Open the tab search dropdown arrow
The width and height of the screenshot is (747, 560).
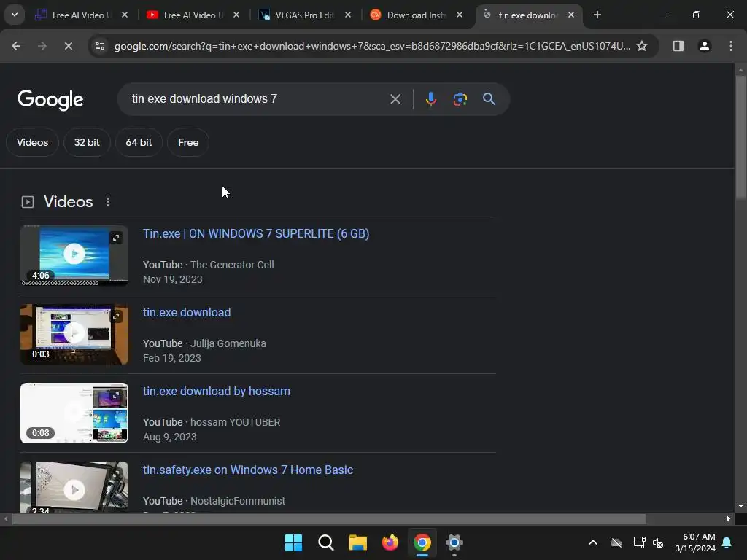(x=15, y=15)
